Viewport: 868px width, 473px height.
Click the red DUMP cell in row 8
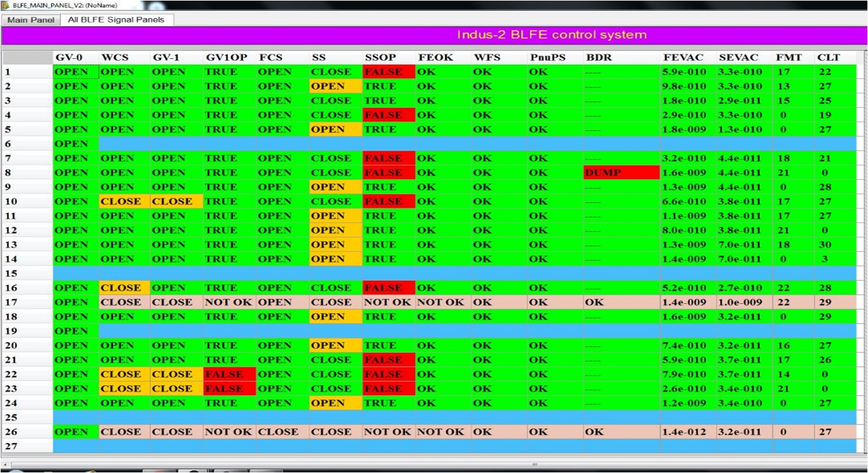coord(622,173)
